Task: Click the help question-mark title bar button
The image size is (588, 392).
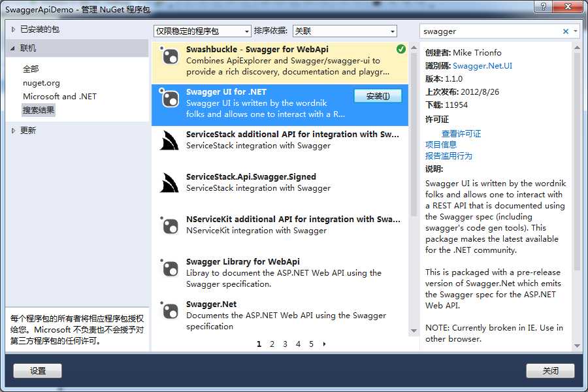Action: (544, 7)
